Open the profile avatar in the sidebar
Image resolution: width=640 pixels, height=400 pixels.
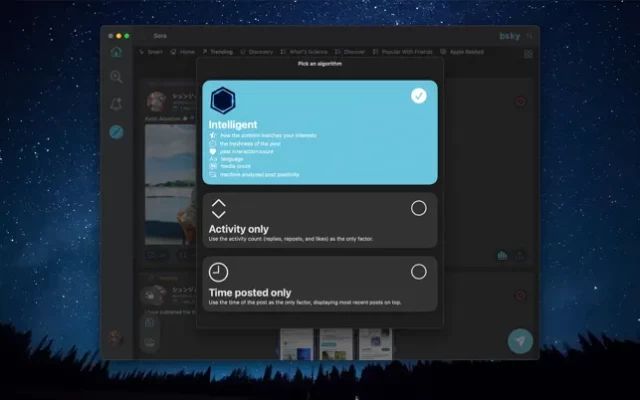tap(117, 338)
